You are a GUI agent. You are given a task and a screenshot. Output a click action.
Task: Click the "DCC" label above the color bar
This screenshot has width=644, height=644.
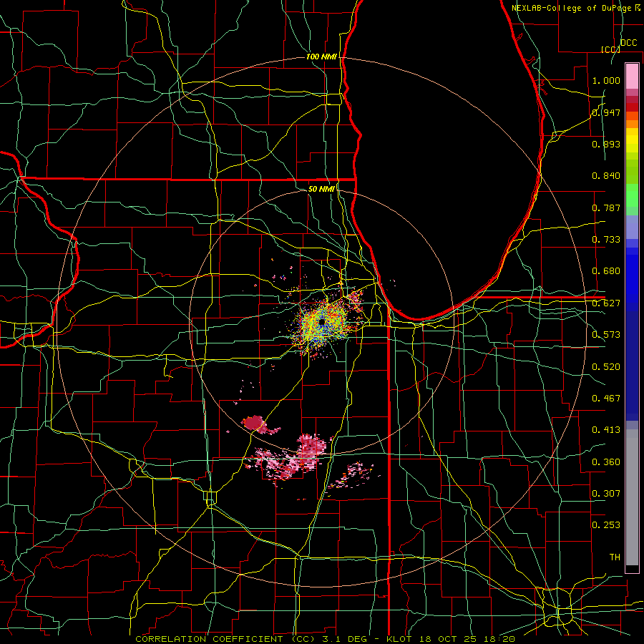(x=628, y=42)
